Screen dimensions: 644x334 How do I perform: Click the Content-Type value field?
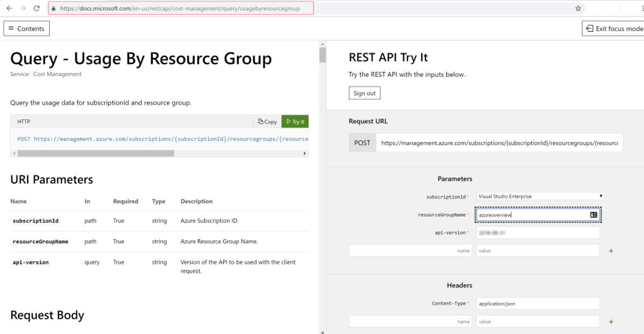[538, 303]
